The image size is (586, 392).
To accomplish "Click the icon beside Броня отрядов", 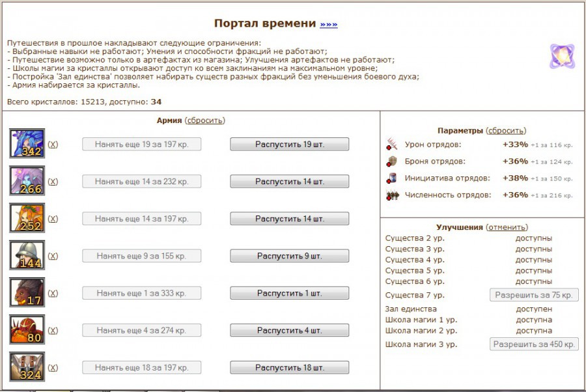I will (391, 161).
